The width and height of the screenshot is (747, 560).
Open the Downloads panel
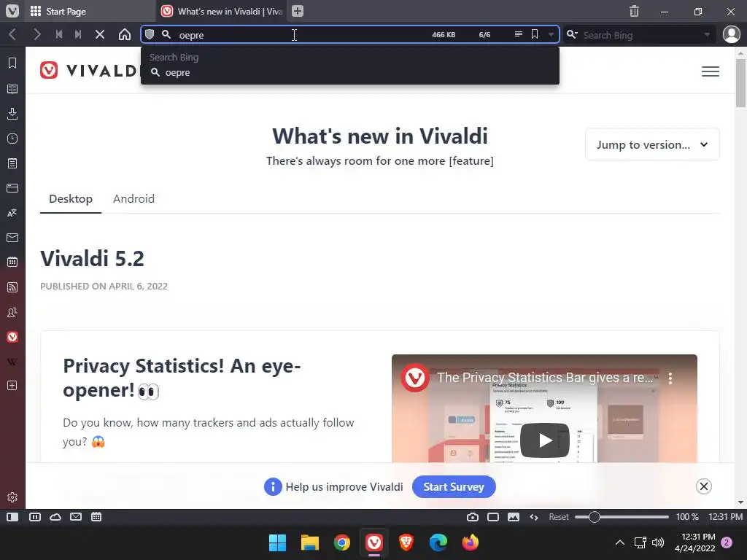[12, 113]
